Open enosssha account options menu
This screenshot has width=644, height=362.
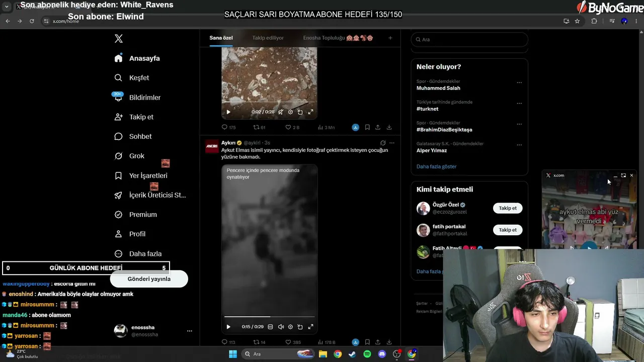pos(190,331)
